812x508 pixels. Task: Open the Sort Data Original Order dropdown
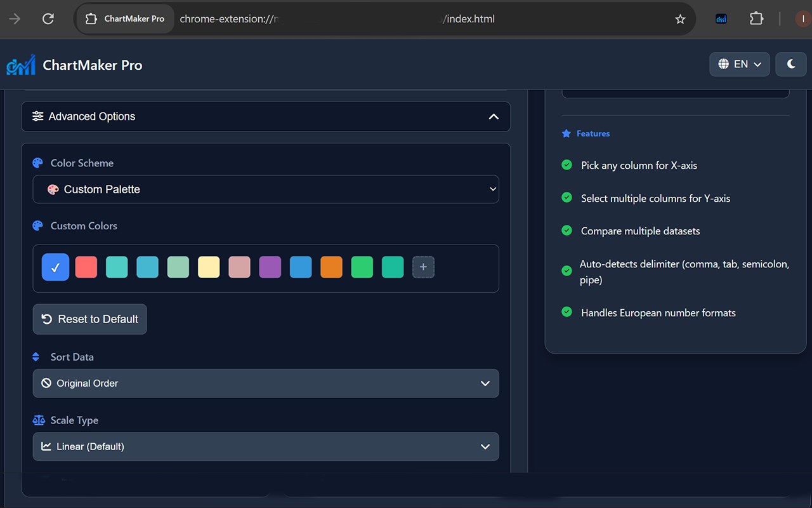coord(266,384)
